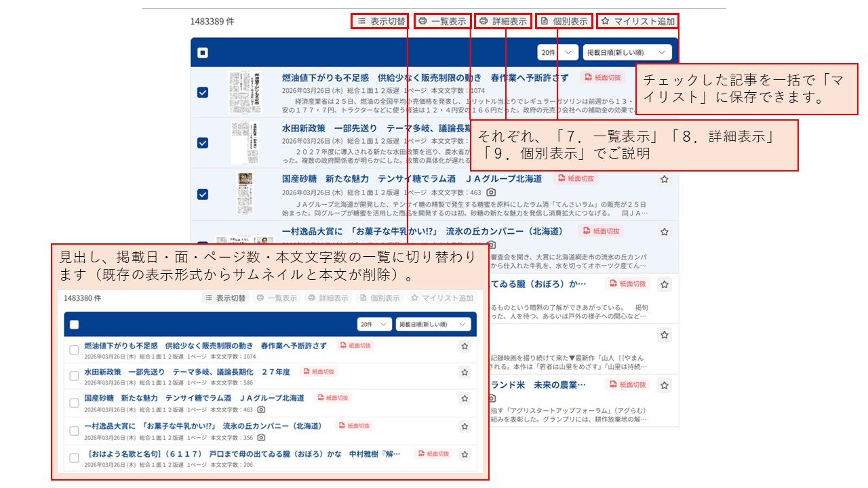
Task: Click the 1483389 件 result count text
Action: (x=212, y=21)
